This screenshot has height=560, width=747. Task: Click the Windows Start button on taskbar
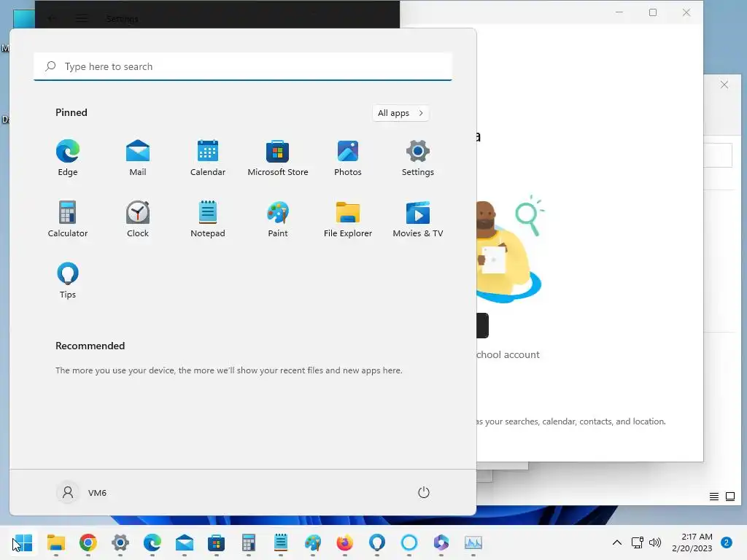[x=23, y=542]
